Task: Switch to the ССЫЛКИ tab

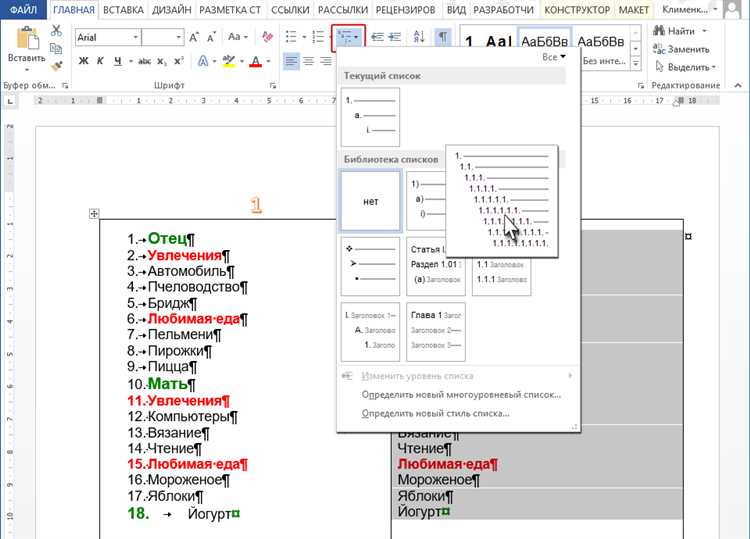Action: 290,10
